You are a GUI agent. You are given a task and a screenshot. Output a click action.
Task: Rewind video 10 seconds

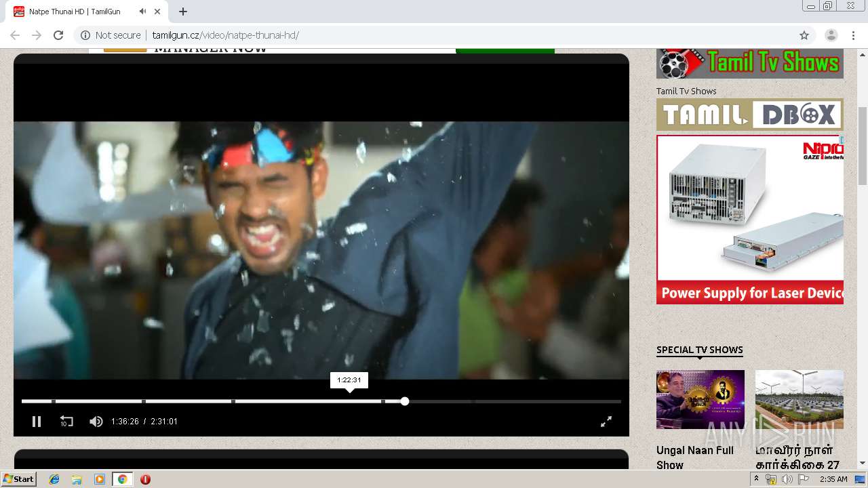pos(66,422)
